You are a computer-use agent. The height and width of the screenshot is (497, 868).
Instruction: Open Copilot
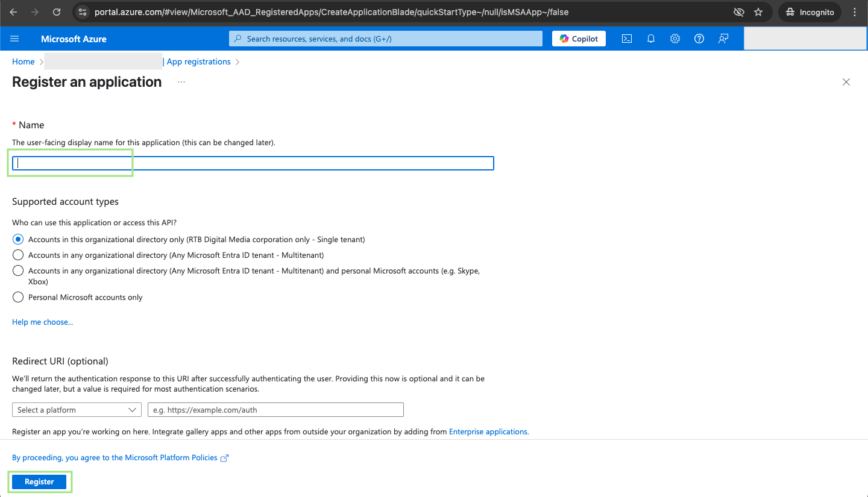tap(579, 39)
